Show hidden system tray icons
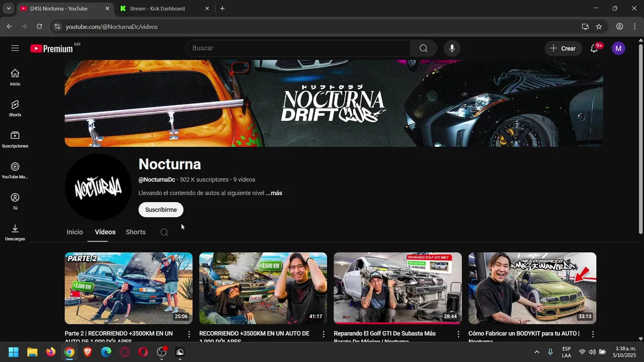 tap(537, 352)
